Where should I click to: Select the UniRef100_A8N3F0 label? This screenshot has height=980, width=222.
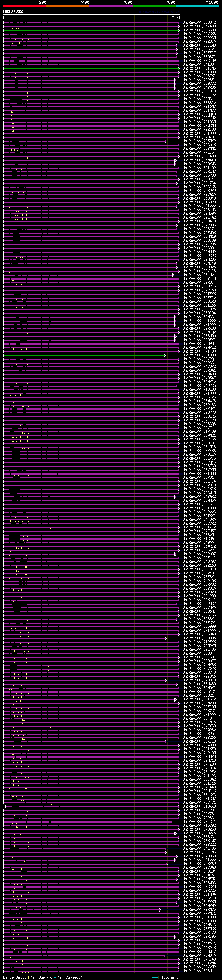point(199,956)
